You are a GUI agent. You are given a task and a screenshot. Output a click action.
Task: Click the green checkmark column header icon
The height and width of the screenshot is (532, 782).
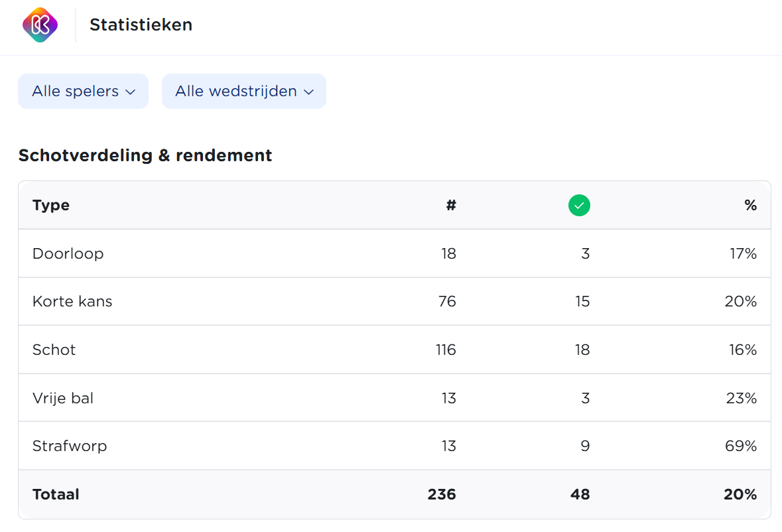coord(579,205)
